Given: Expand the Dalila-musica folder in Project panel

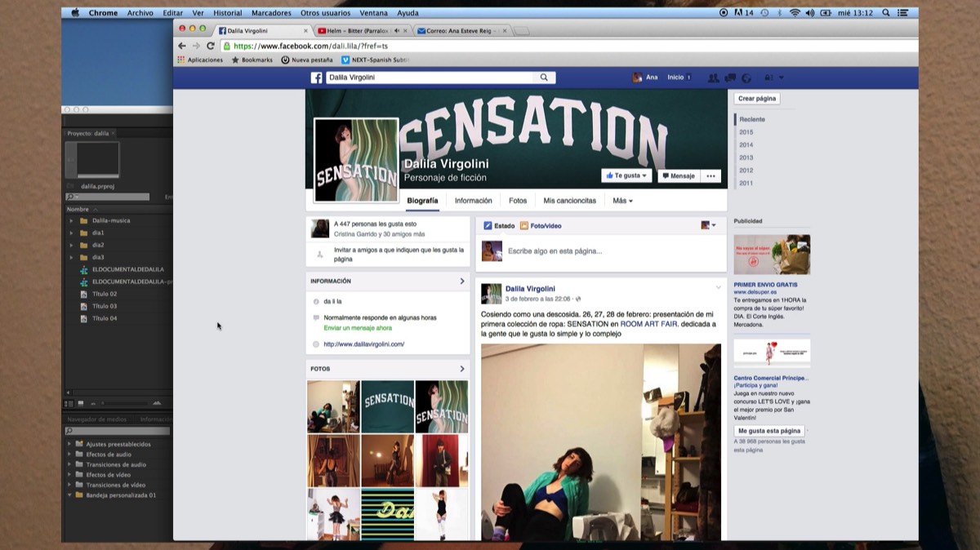Looking at the screenshot, I should tap(71, 220).
